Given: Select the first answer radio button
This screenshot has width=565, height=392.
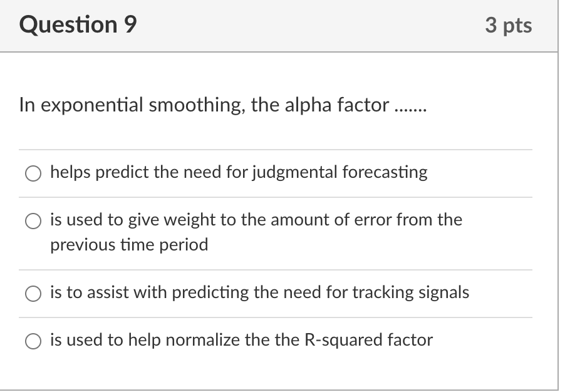Looking at the screenshot, I should 32,173.
